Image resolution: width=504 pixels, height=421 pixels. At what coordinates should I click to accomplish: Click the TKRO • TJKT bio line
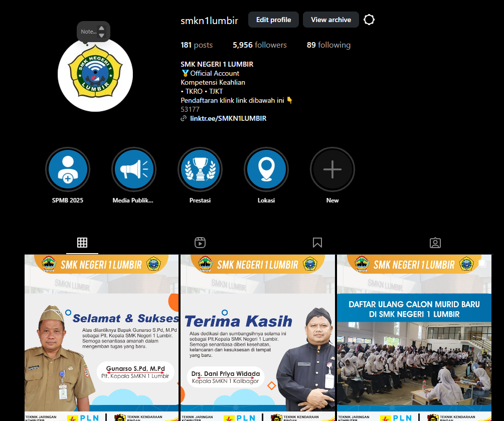[x=202, y=91]
